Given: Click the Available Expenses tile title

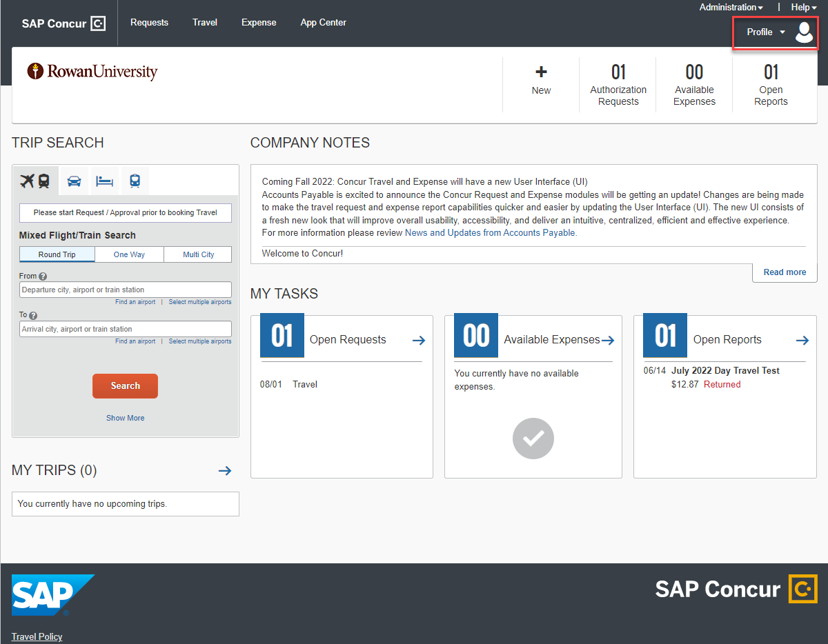Looking at the screenshot, I should coord(552,340).
